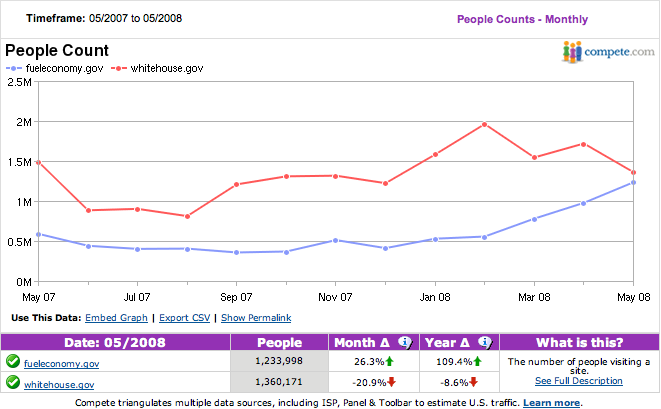Click red down arrow next to -8.6%
The height and width of the screenshot is (409, 661).
pyautogui.click(x=473, y=382)
